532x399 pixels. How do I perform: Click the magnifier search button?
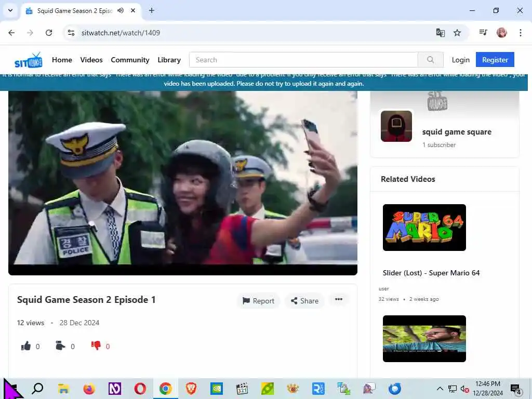tap(431, 60)
